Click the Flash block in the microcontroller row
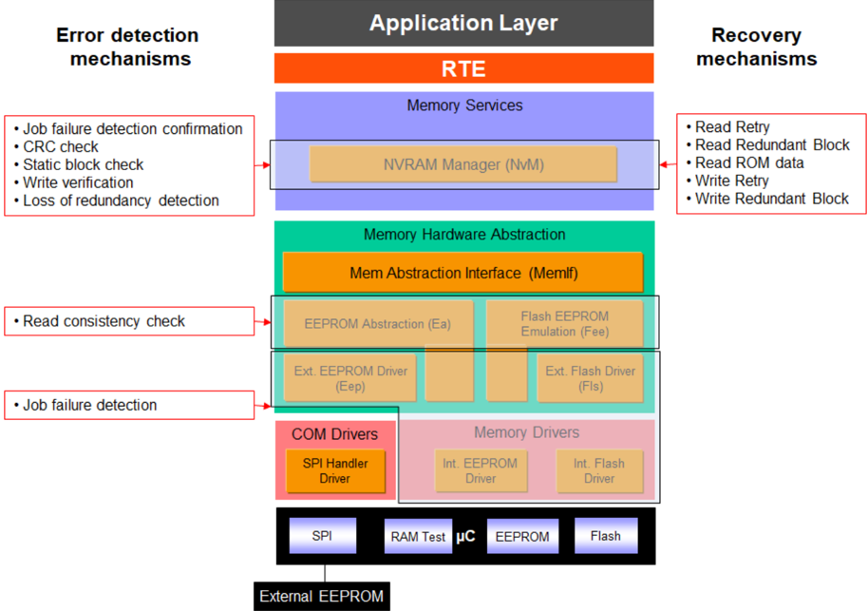This screenshot has width=868, height=611. 606,536
